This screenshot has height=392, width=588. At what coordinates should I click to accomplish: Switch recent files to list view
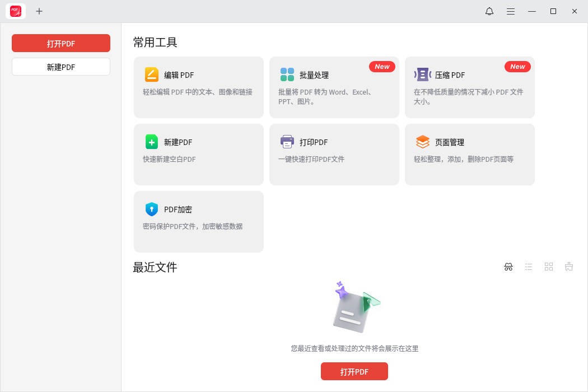coord(529,267)
